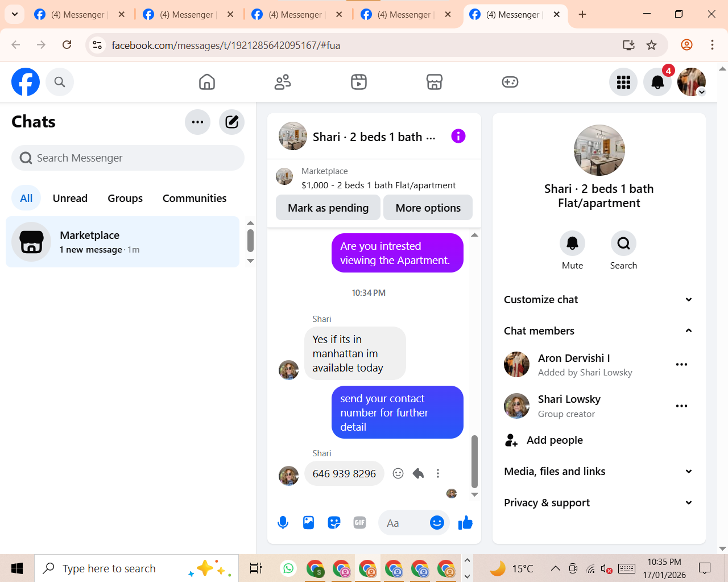Bookmark this page star icon
Screen dimensions: 728x582
(652, 45)
